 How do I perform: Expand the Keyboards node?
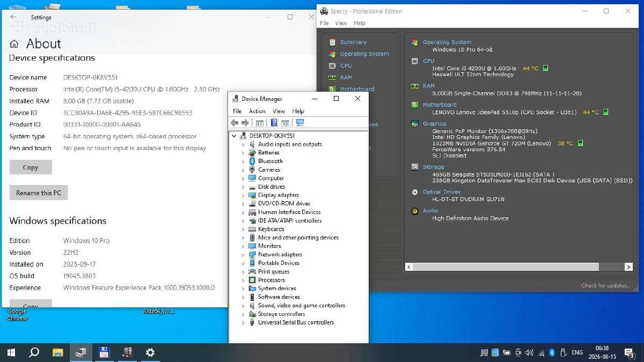[243, 229]
